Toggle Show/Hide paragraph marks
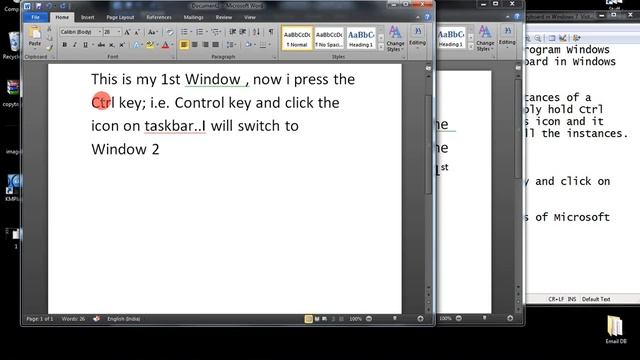This screenshot has width=640, height=360. 271,32
